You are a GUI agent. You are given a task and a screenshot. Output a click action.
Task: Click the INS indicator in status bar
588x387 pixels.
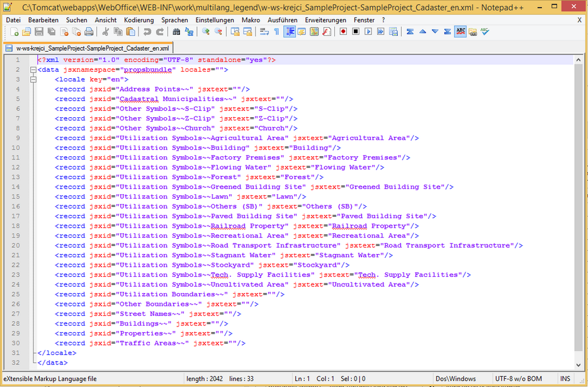(x=565, y=379)
